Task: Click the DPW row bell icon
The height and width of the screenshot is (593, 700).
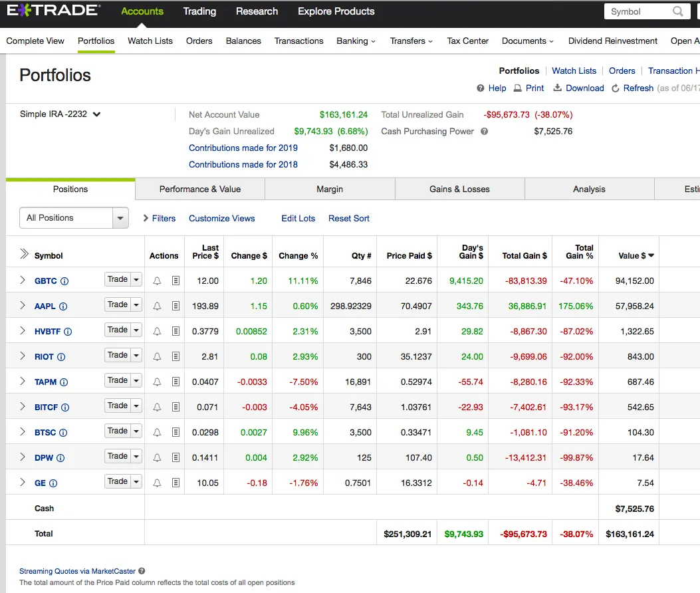Action: point(157,457)
